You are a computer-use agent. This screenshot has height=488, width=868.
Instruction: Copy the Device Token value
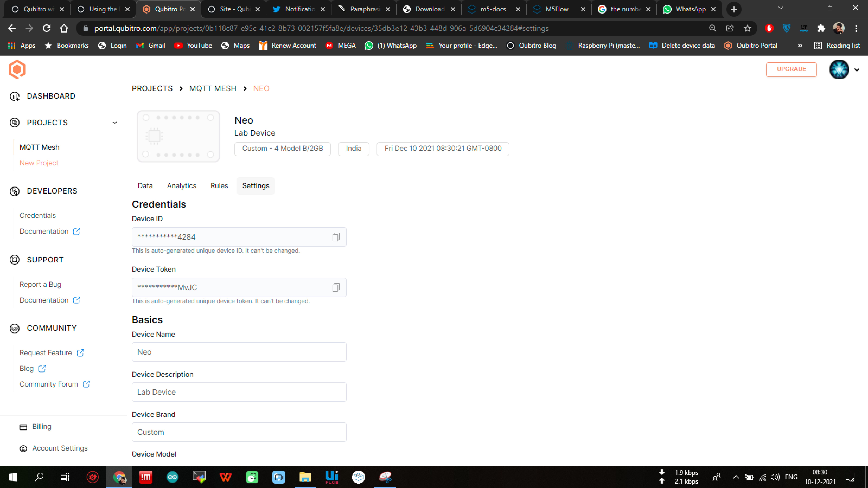click(x=336, y=287)
